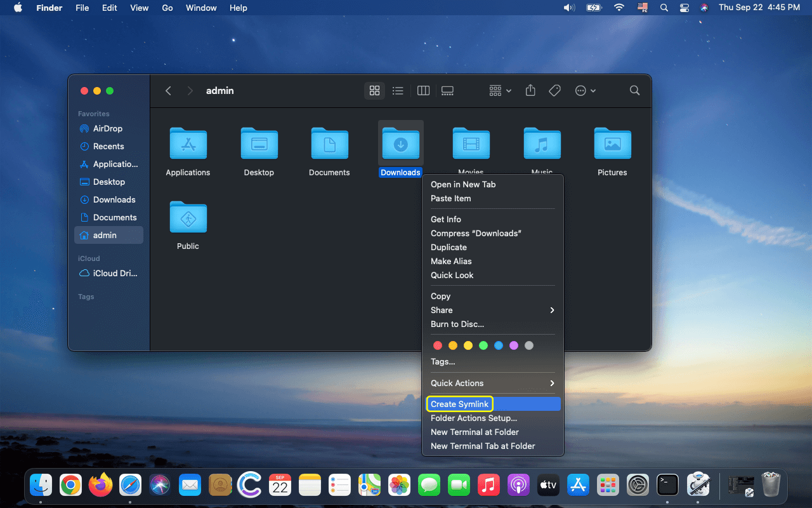Viewport: 812px width, 508px height.
Task: Choose Create Symlink from the context menu
Action: tap(459, 404)
